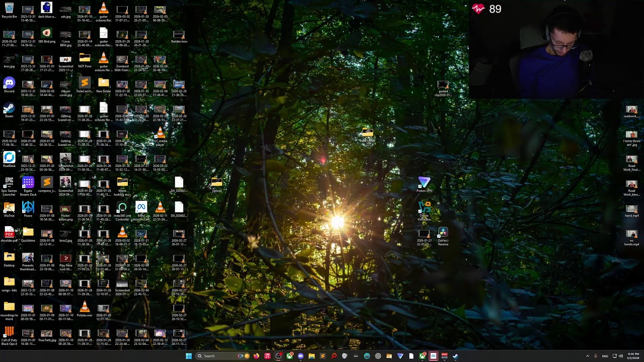Select the Elgato Stream Deck shortcut
This screenshot has width=644, height=362.
click(x=28, y=185)
